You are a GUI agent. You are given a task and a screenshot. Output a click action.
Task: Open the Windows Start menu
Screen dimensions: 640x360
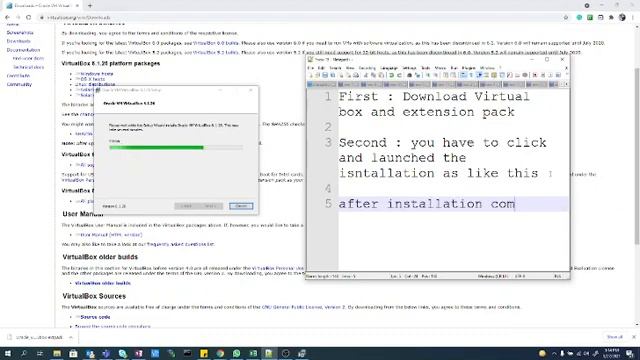tap(7, 353)
